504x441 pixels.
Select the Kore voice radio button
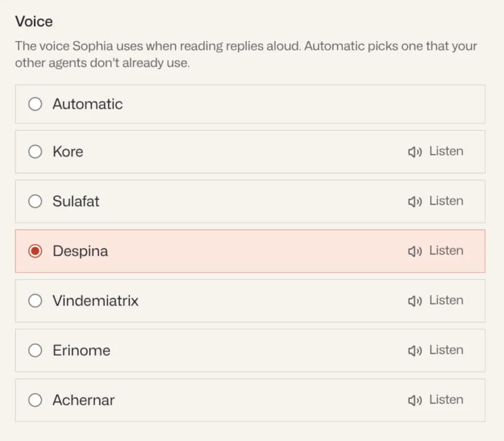35,152
